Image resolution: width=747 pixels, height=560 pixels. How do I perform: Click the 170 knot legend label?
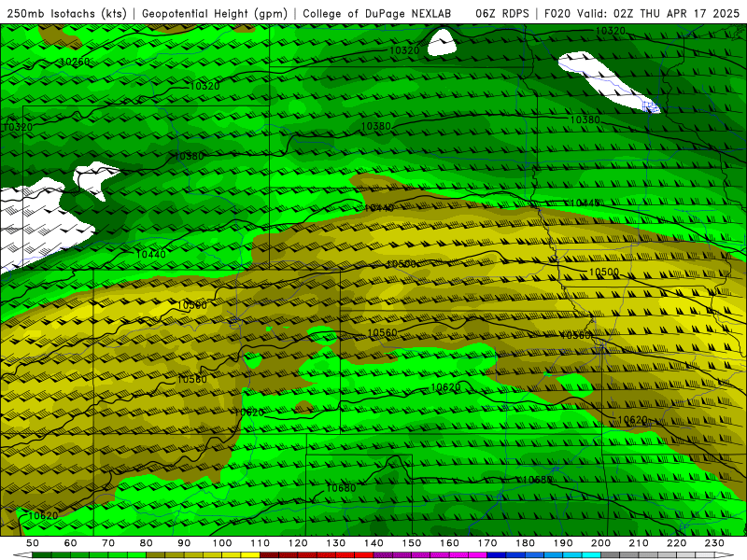[487, 543]
